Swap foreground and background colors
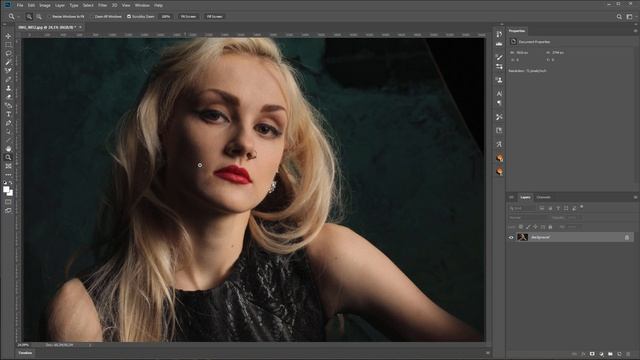This screenshot has width=640, height=360. (x=11, y=183)
